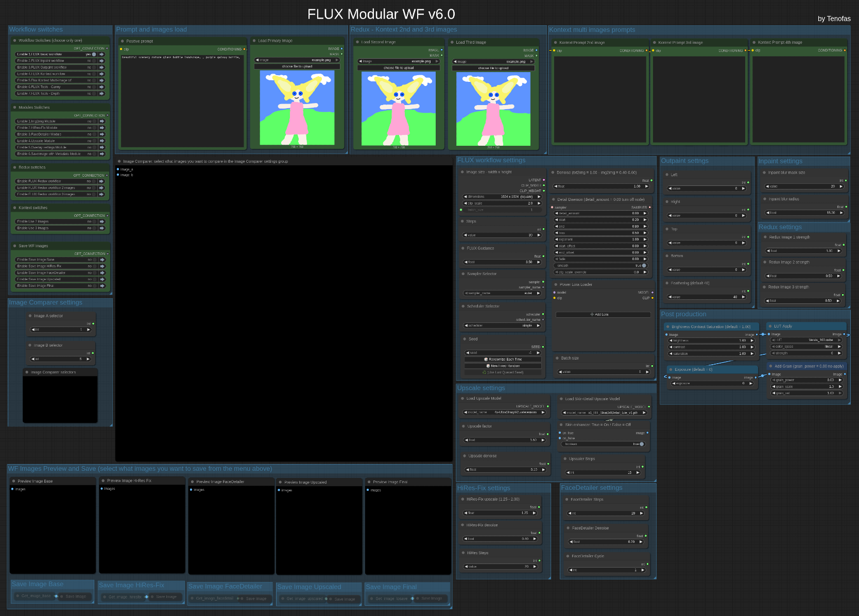Increase Image A selector int right arrow
The image size is (859, 616).
(x=88, y=330)
